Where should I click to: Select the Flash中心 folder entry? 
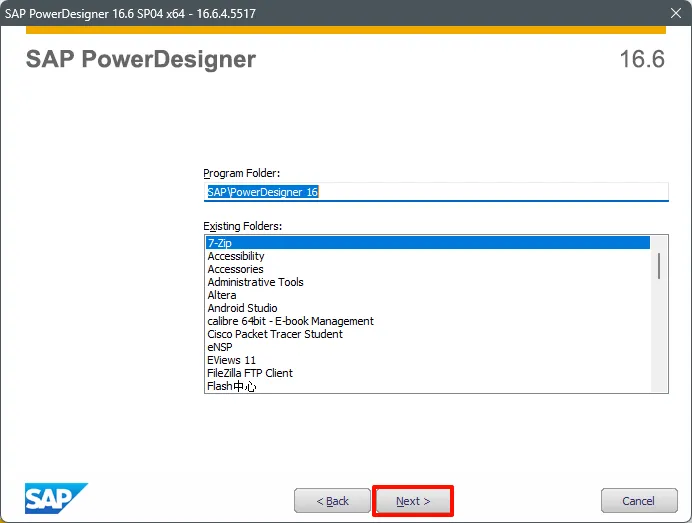pos(428,386)
